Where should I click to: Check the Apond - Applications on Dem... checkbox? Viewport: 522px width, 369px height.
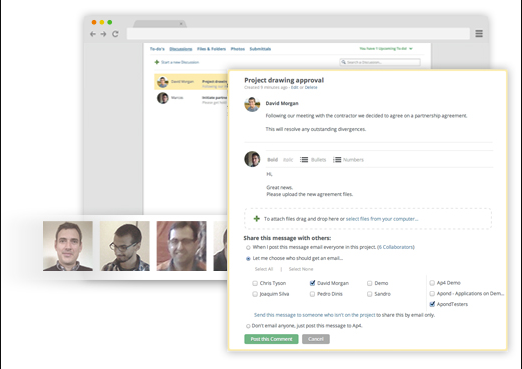coord(432,294)
